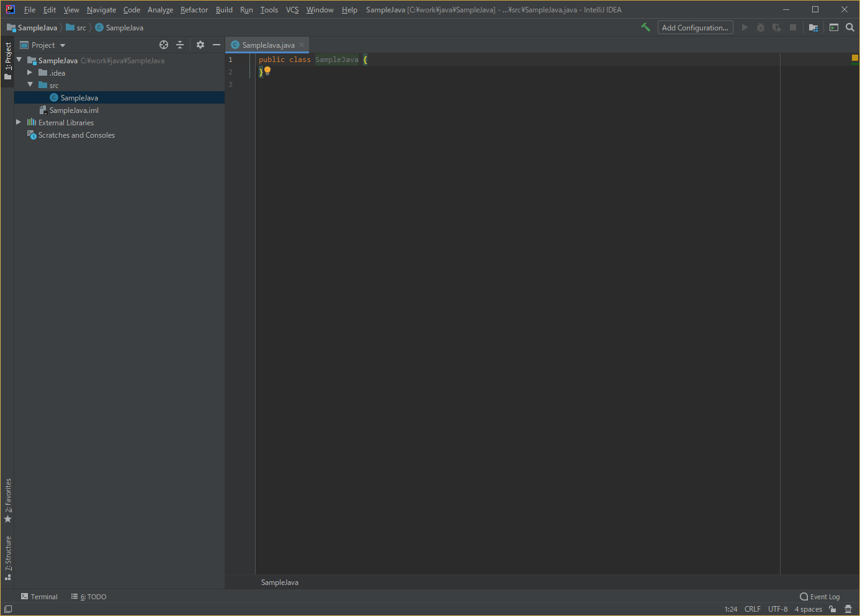
Task: Toggle the read-only lock icon in status bar
Action: pyautogui.click(x=833, y=609)
